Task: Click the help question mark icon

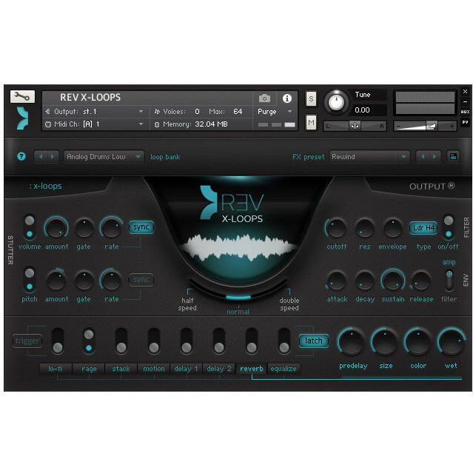Action: click(21, 156)
